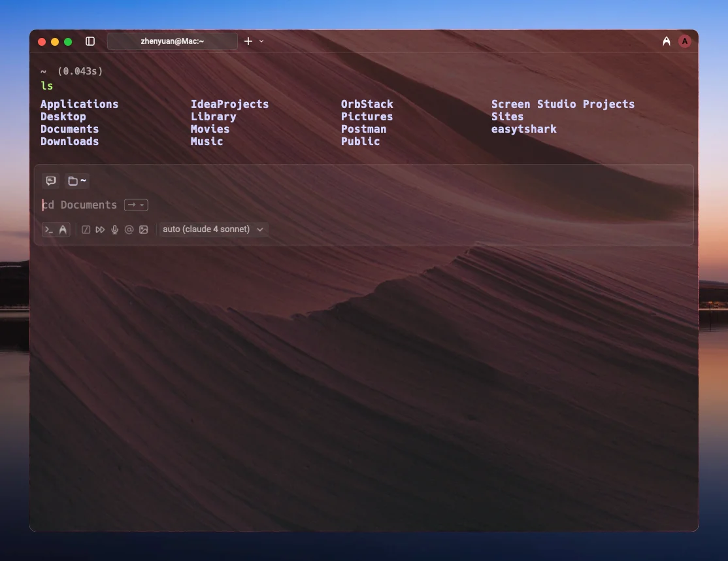Open the user account avatar
This screenshot has height=561, width=728.
tap(684, 41)
